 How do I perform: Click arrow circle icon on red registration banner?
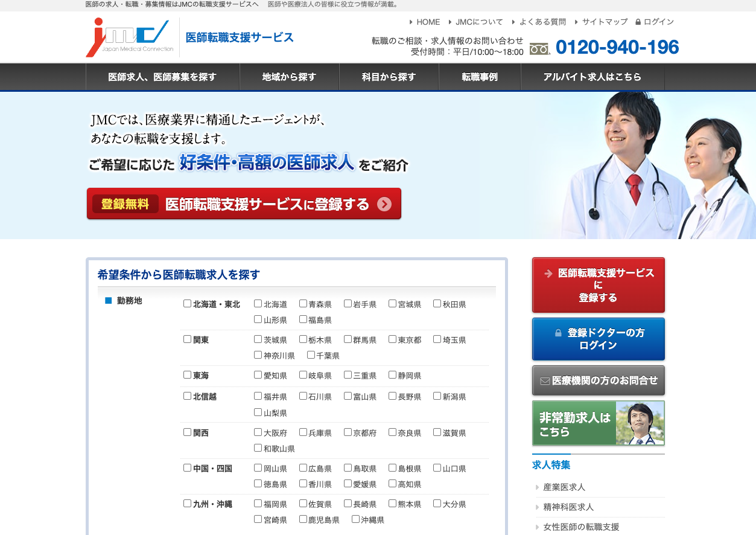[x=384, y=204]
